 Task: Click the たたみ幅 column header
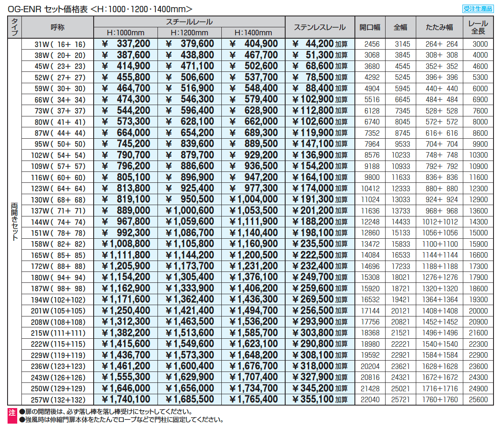[x=439, y=27]
